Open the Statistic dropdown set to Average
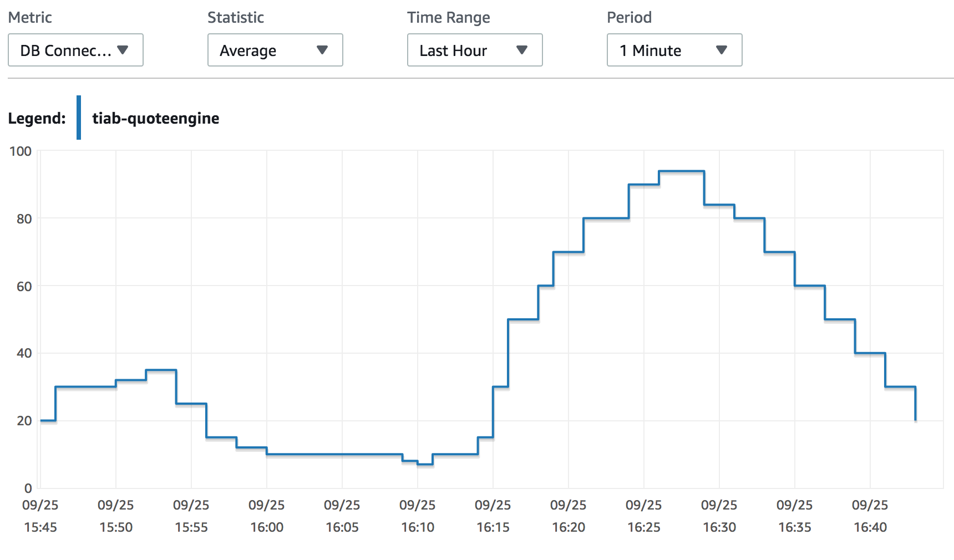 click(x=275, y=50)
